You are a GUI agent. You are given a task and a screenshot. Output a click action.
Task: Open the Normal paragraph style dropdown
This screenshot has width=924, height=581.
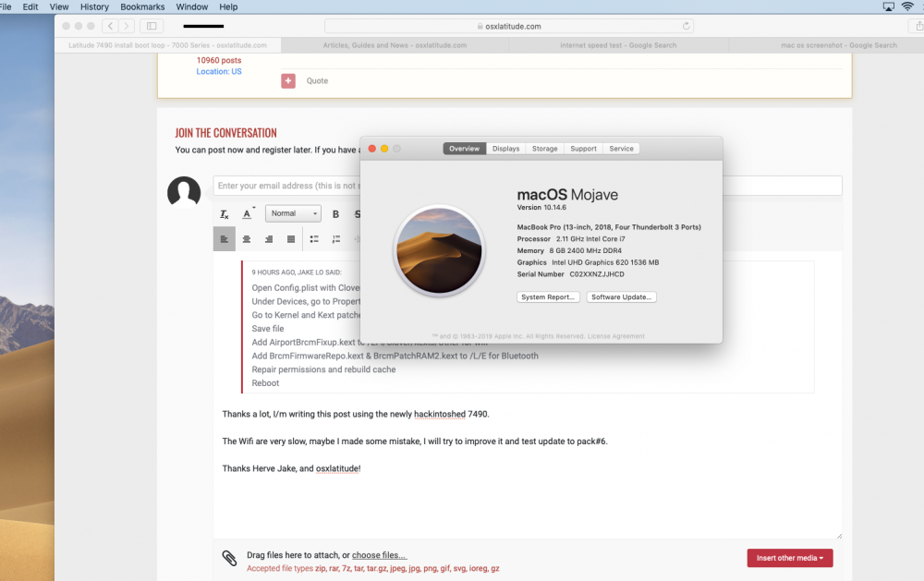[293, 213]
